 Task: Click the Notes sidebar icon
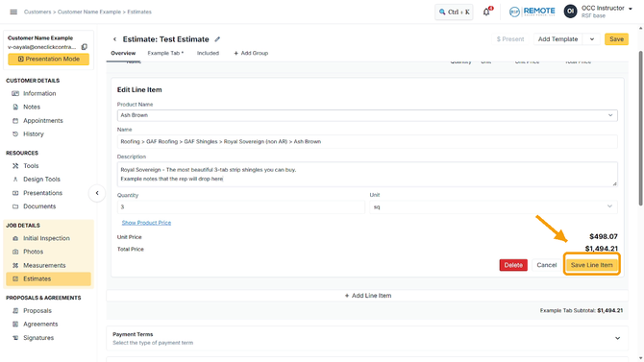(15, 108)
